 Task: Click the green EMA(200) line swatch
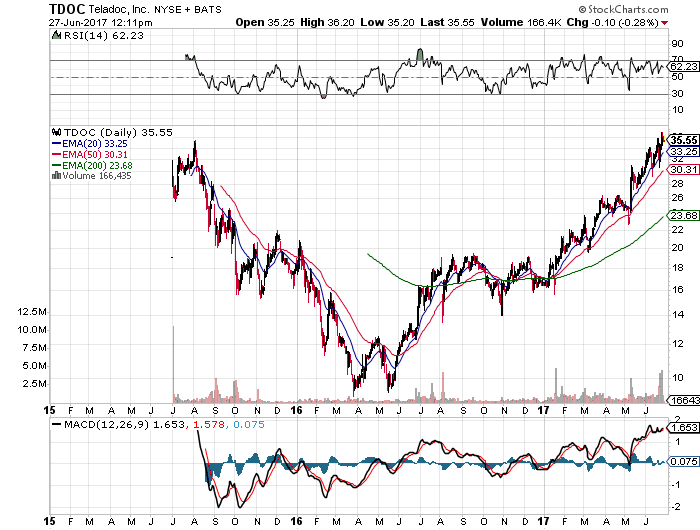[x=57, y=165]
